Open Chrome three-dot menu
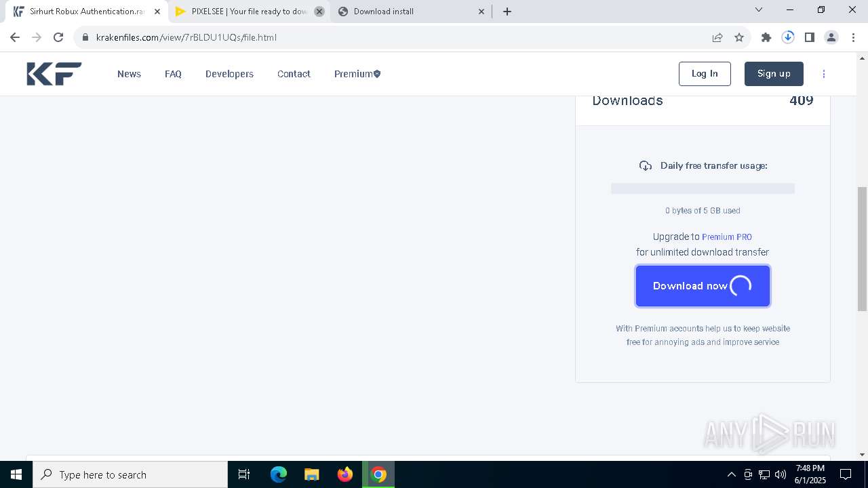 coord(853,37)
